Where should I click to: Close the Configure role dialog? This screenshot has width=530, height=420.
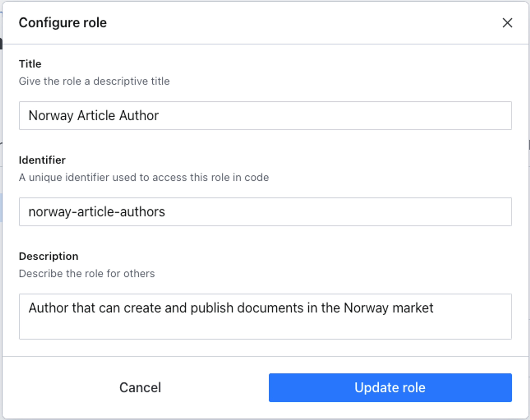(x=507, y=23)
